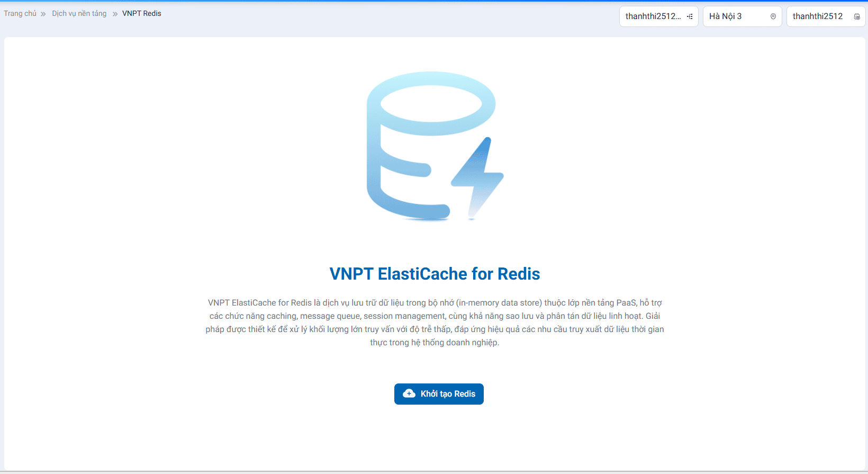
Task: Select the VNPT Redis breadcrumb item
Action: coord(141,13)
